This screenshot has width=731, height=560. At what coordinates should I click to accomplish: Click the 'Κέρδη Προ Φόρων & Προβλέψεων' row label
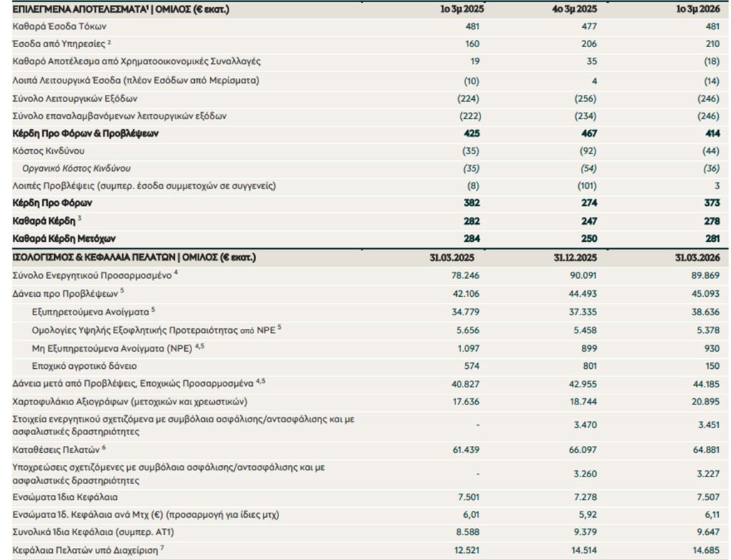pyautogui.click(x=86, y=133)
